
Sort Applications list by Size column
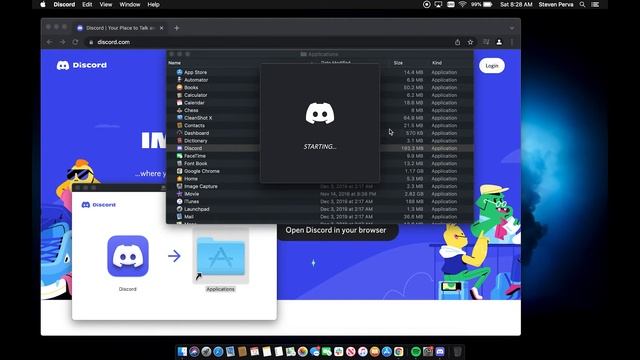pyautogui.click(x=398, y=63)
